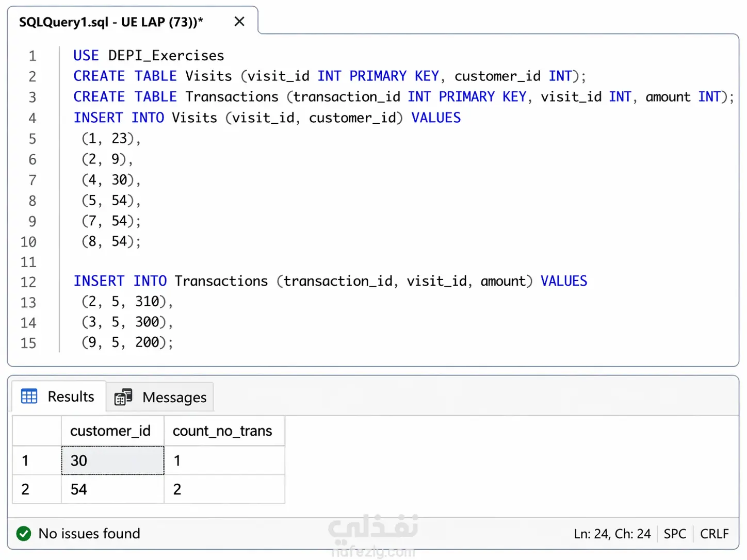Select result row header 1

tap(37, 460)
